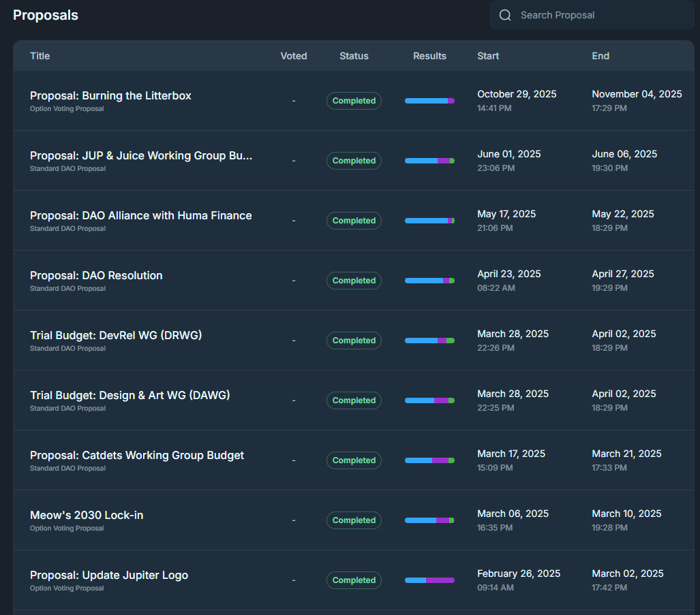This screenshot has width=700, height=615.
Task: Click results bar for Burning the Litterbox
Action: (429, 101)
